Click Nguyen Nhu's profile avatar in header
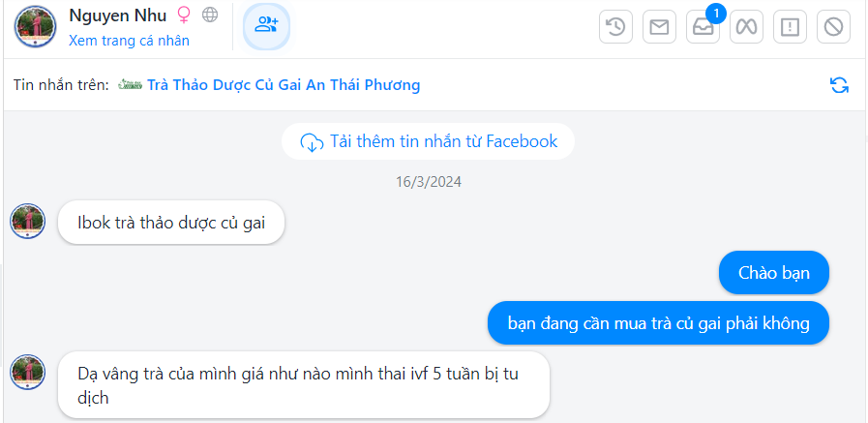The image size is (868, 423). click(35, 26)
